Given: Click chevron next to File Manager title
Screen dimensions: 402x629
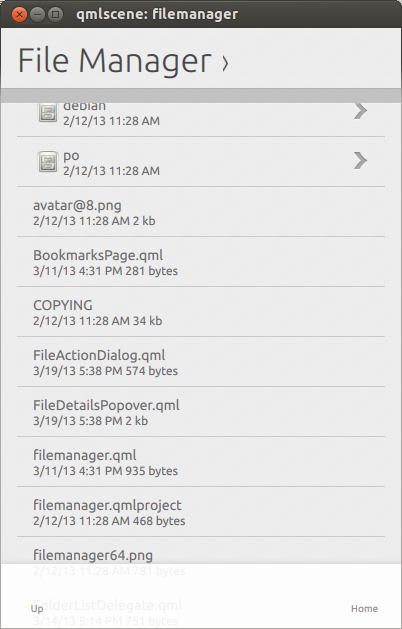Looking at the screenshot, I should (225, 63).
